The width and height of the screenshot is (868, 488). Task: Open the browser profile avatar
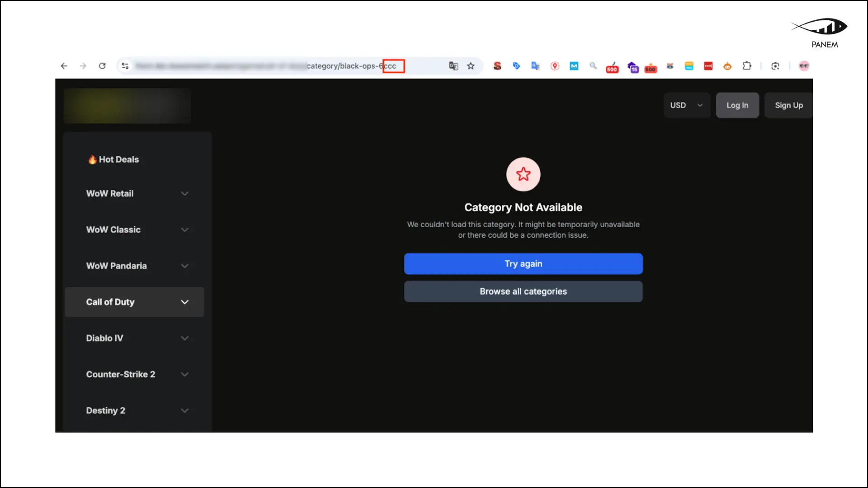point(804,66)
